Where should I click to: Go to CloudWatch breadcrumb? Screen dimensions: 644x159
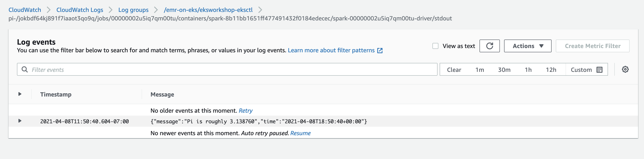tap(25, 10)
